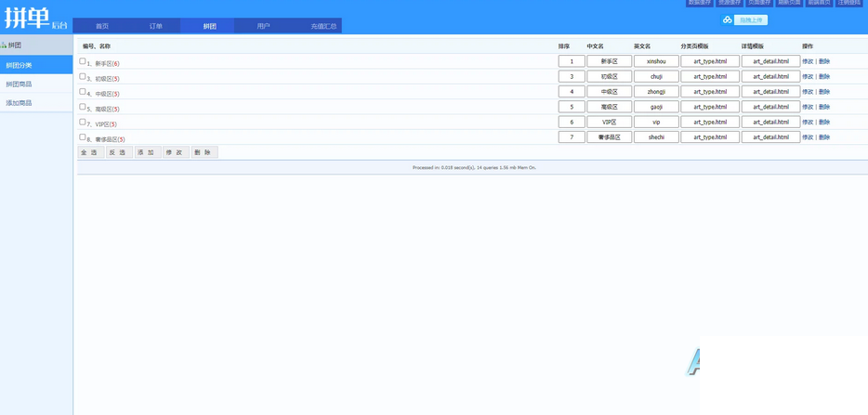Click the 拼团 sidebar header icon
868x415 pixels.
point(4,45)
